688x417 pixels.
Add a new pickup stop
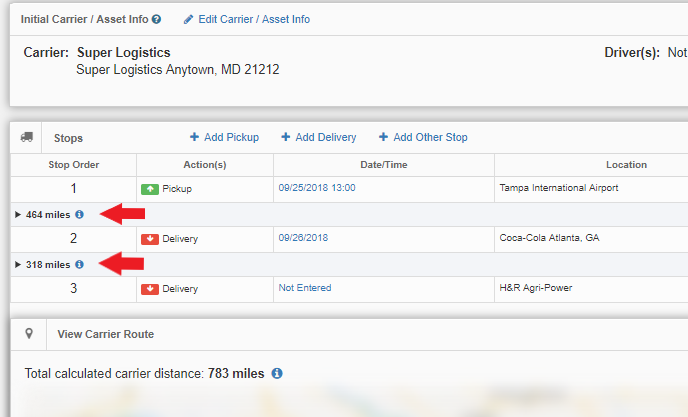[x=224, y=137]
